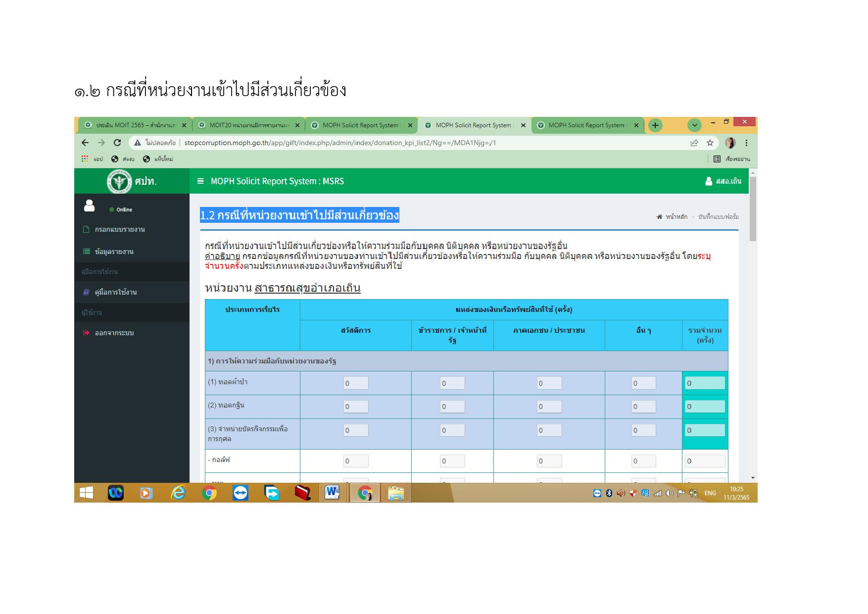Open Microsoft Word from taskbar
The height and width of the screenshot is (614, 868).
332,493
